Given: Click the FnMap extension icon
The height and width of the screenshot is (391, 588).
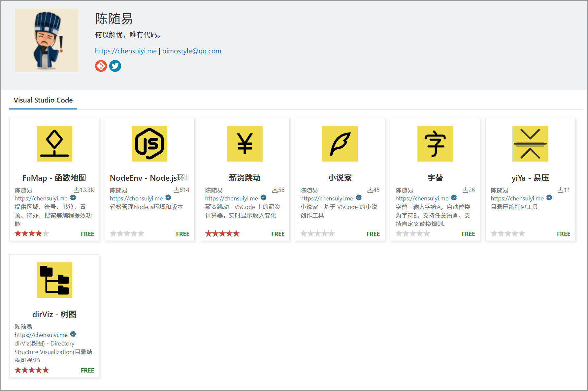Looking at the screenshot, I should coord(54,144).
